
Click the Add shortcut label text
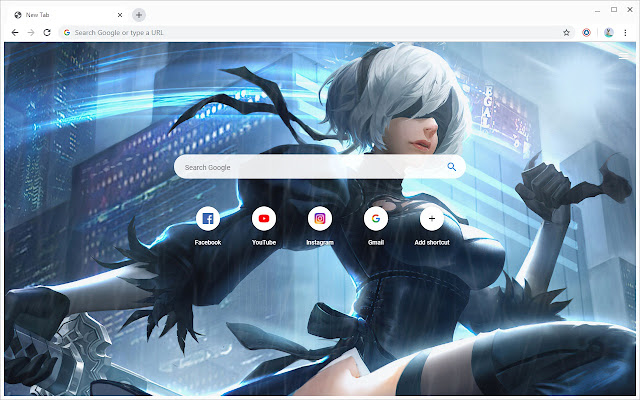tap(432, 242)
